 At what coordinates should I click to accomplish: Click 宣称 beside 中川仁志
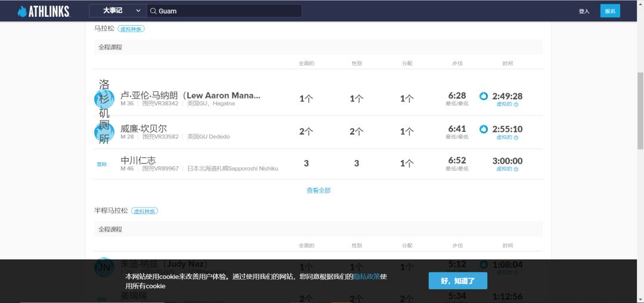[101, 164]
